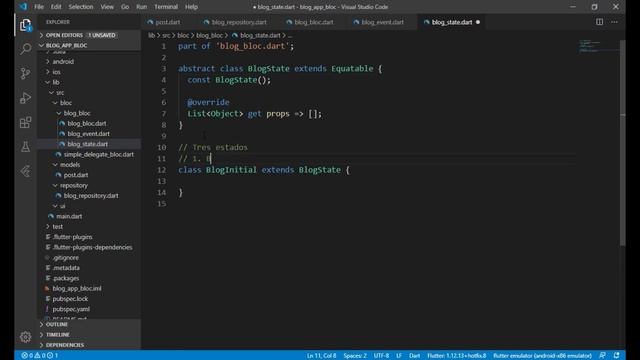Click the editor vertical scrollbar
This screenshot has width=640, height=360.
tap(622, 143)
